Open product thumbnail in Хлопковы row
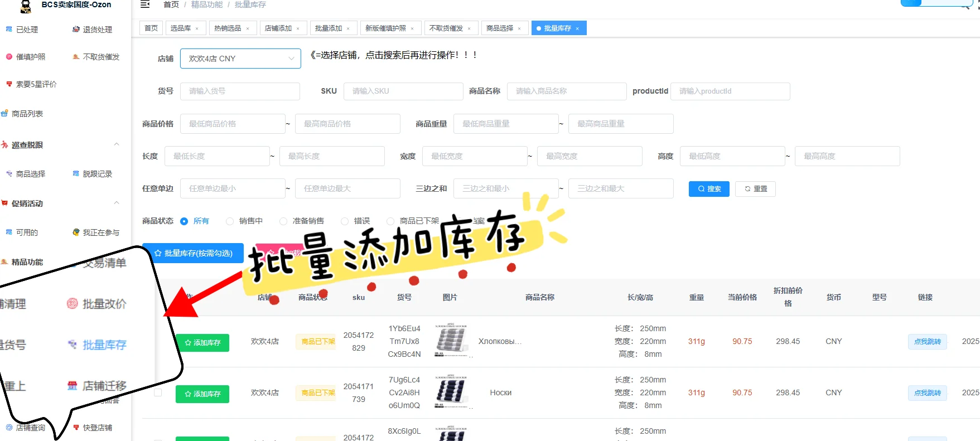The width and height of the screenshot is (980, 441). point(451,340)
